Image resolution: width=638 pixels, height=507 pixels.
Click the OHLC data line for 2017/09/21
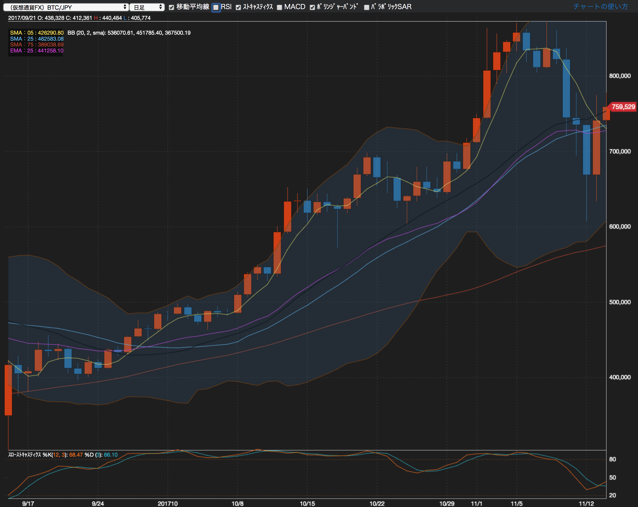(79, 18)
